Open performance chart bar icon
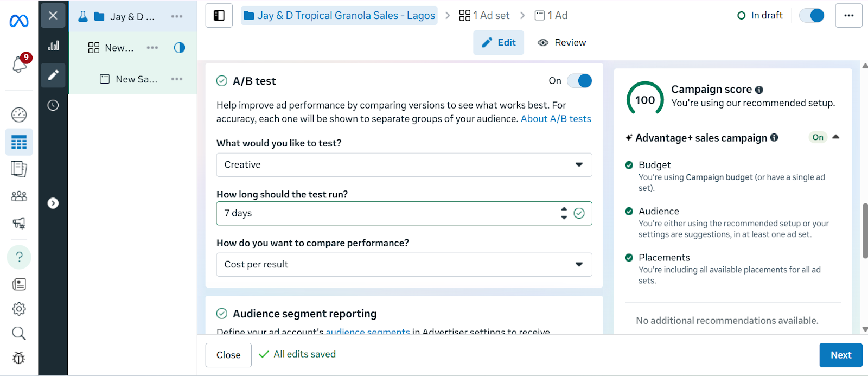 click(x=53, y=46)
